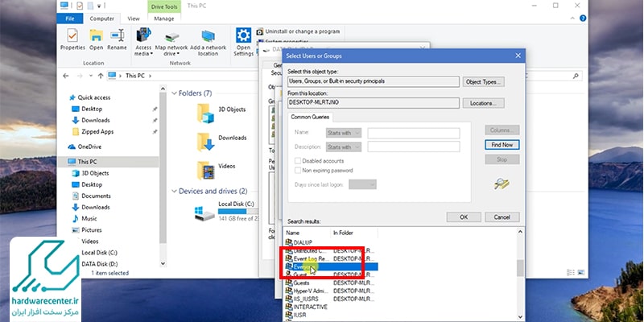644x322 pixels.
Task: Open the Access media ribbon menu
Action: [143, 43]
